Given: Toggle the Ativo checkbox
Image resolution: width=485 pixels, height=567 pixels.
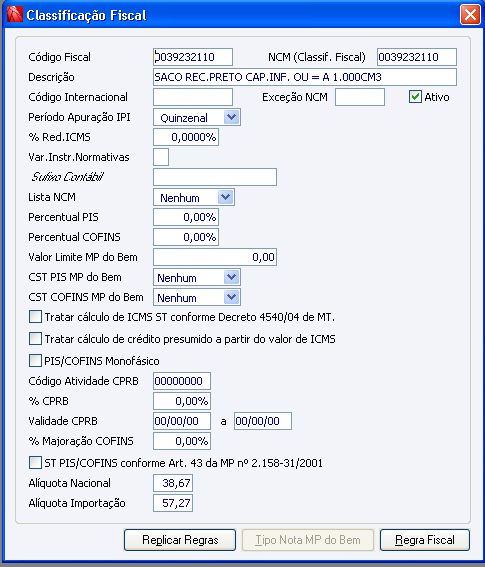Looking at the screenshot, I should 415,97.
